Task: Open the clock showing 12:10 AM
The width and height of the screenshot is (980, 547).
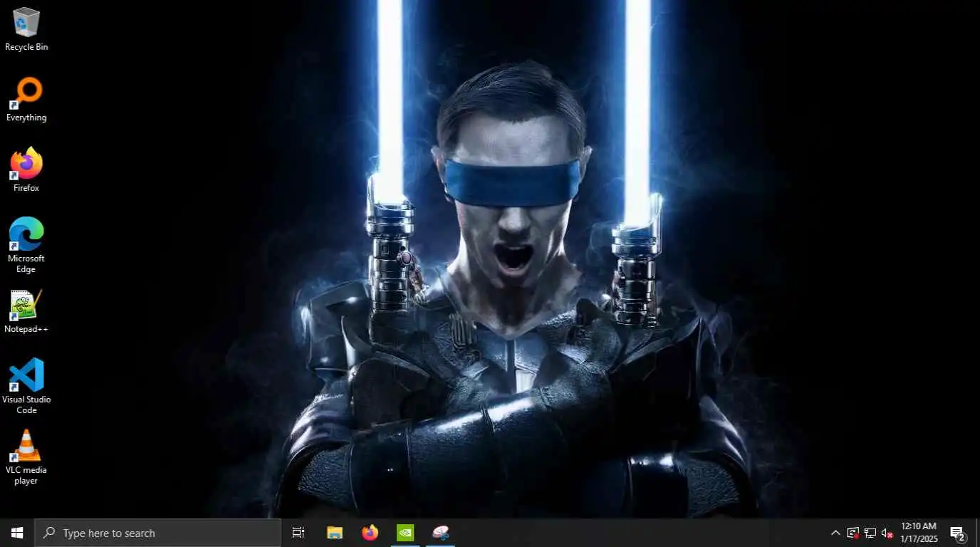Action: pos(919,533)
